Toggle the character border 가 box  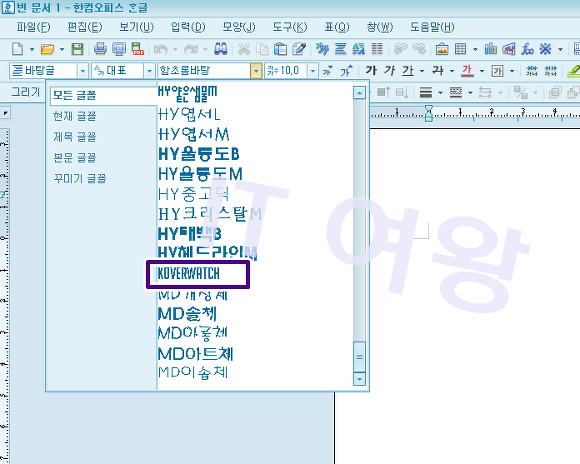(x=498, y=70)
